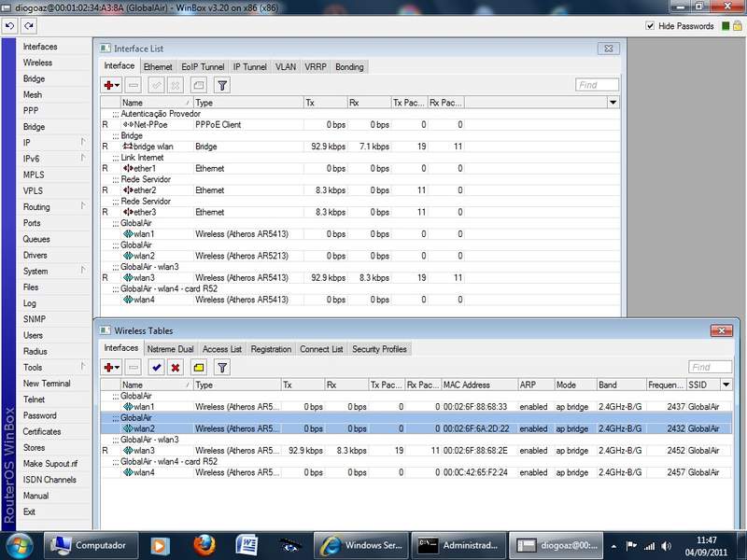
Task: Open the Security Profiles tab
Action: pyautogui.click(x=379, y=349)
